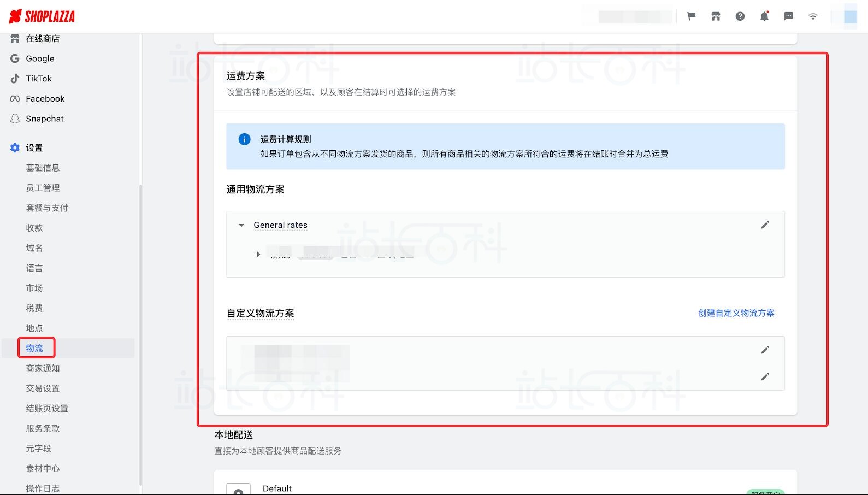This screenshot has height=495, width=868.
Task: Select 物流 in settings sidebar
Action: pyautogui.click(x=34, y=348)
